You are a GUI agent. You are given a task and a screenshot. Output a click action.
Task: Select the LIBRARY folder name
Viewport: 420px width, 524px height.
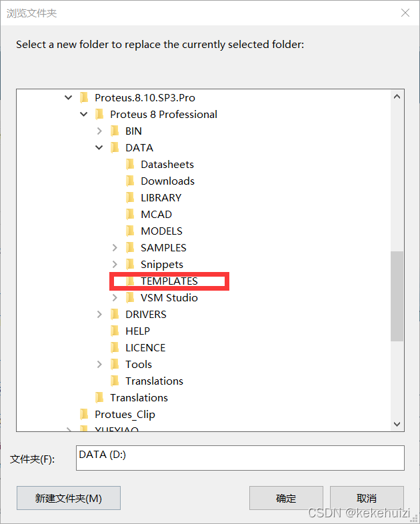[x=161, y=198]
